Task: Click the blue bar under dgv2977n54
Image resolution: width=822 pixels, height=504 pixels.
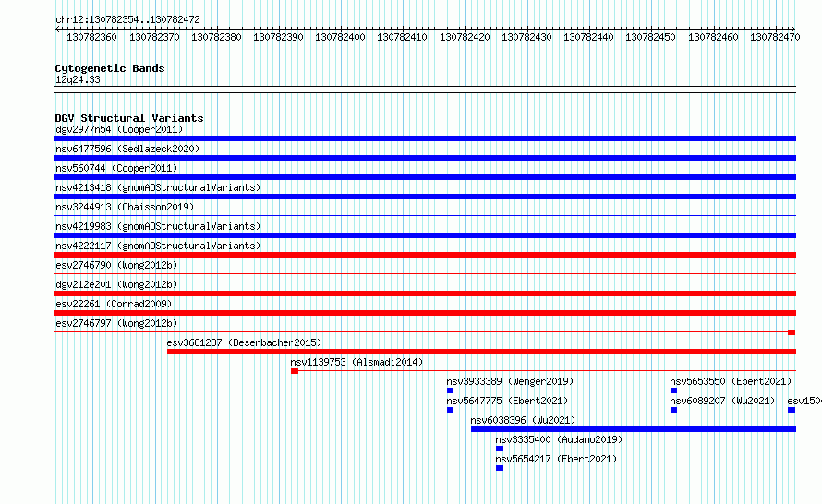Action: 425,138
